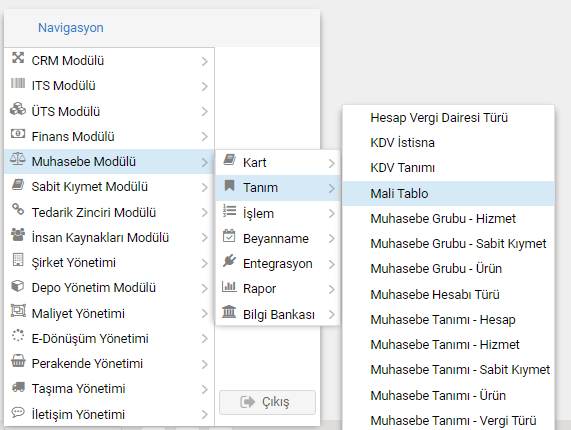This screenshot has width=571, height=430.
Task: Click the Navigasyon header link
Action: click(x=71, y=28)
